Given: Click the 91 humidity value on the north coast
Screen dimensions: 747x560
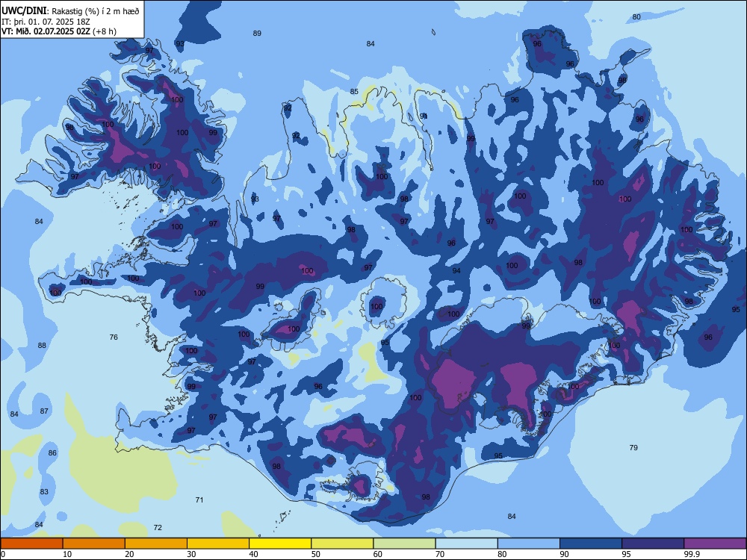Looking at the screenshot, I should click(424, 116).
